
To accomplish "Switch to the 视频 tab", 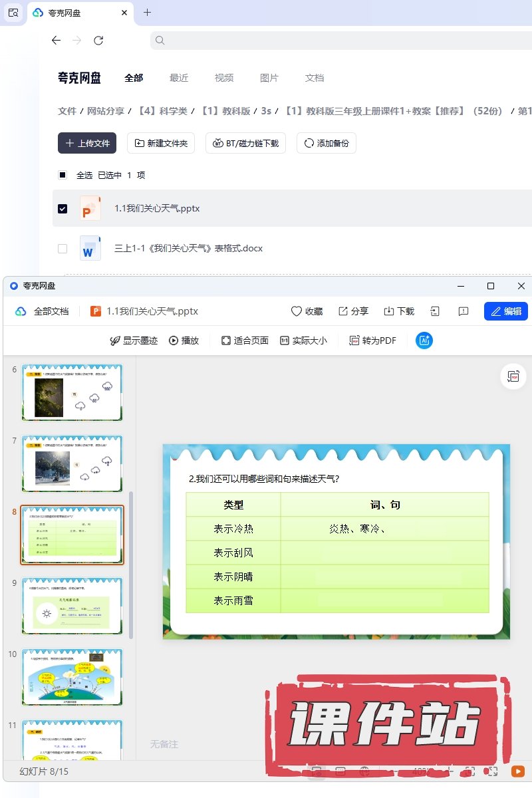I will click(x=224, y=78).
